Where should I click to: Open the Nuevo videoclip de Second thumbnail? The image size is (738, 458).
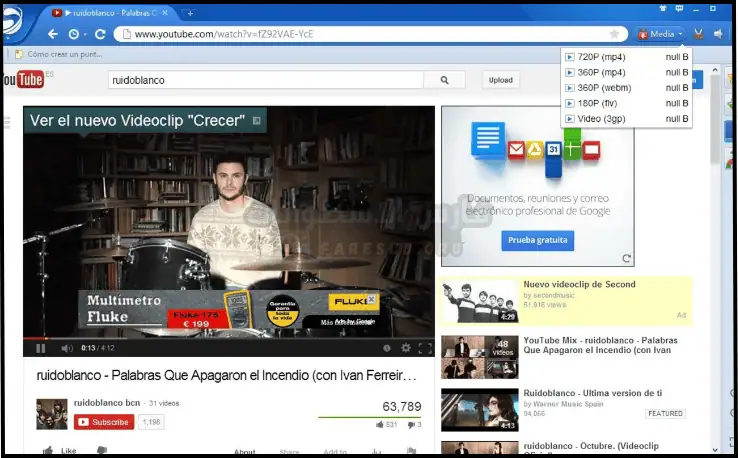tap(479, 301)
